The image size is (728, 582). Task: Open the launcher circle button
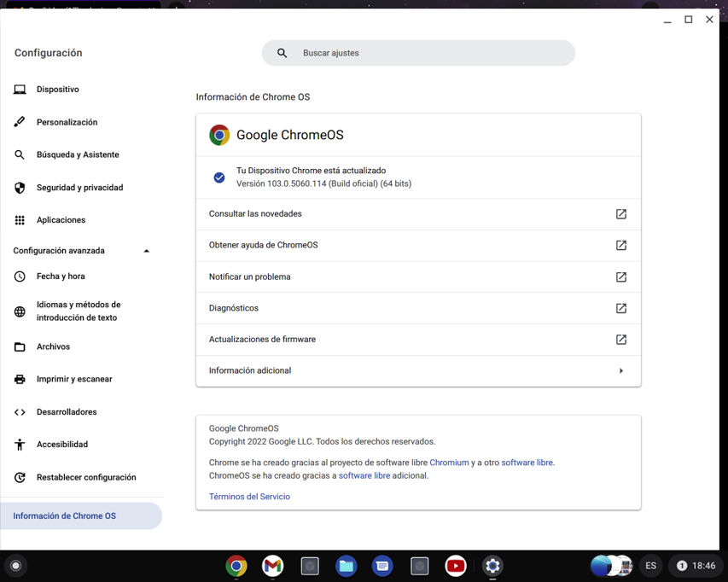tap(15, 566)
